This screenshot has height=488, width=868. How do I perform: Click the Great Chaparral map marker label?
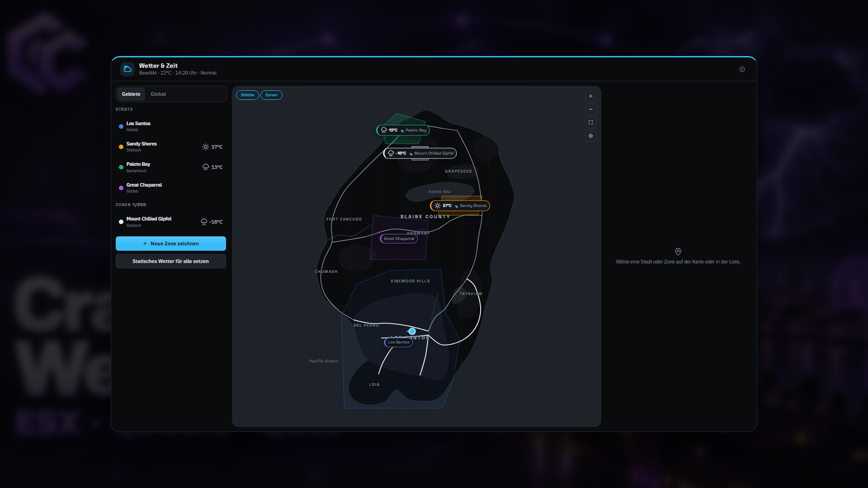tap(399, 239)
